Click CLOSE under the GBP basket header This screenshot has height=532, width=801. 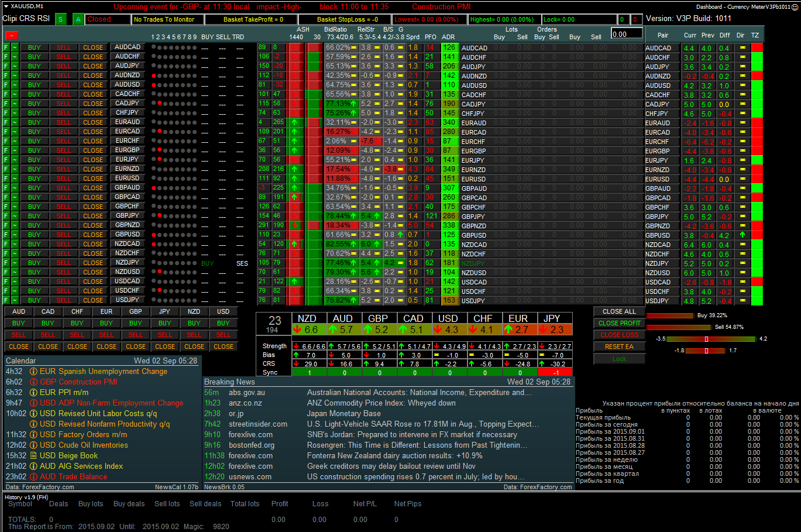click(x=136, y=346)
